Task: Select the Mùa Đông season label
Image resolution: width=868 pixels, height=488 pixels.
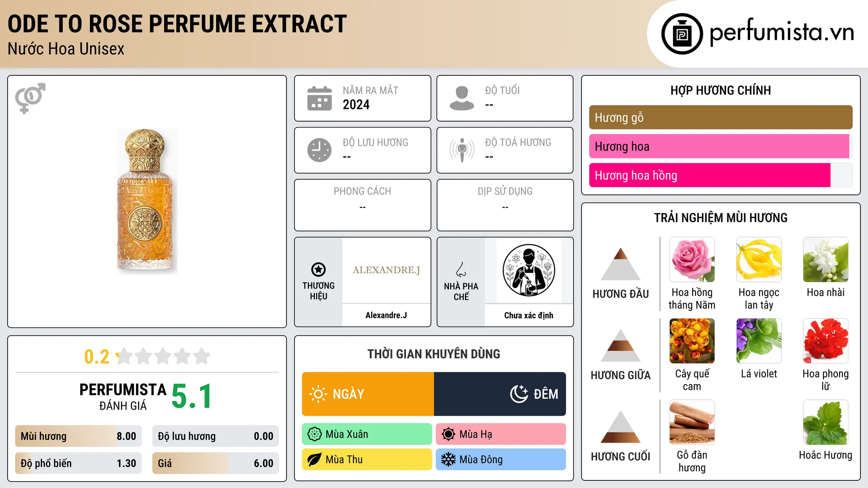Action: click(x=501, y=460)
